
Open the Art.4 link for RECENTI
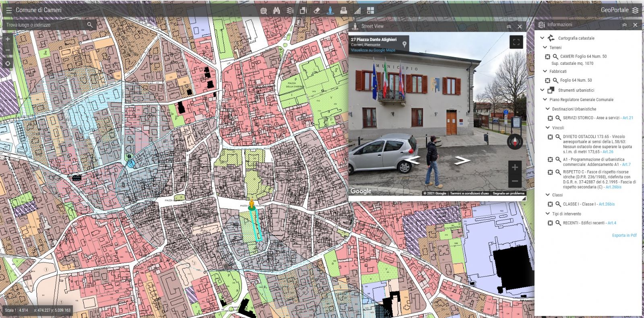(x=612, y=223)
